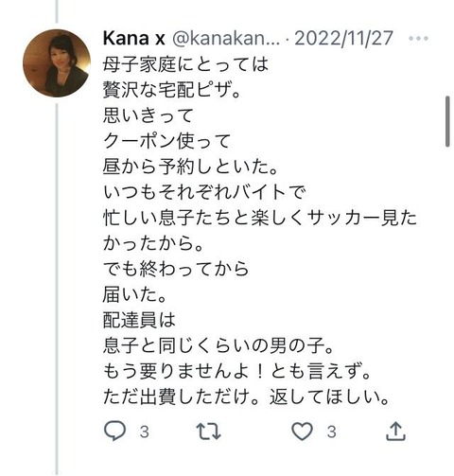Image resolution: width=454 pixels, height=476 pixels.
Task: Like the tweet with the heart icon
Action: (303, 431)
